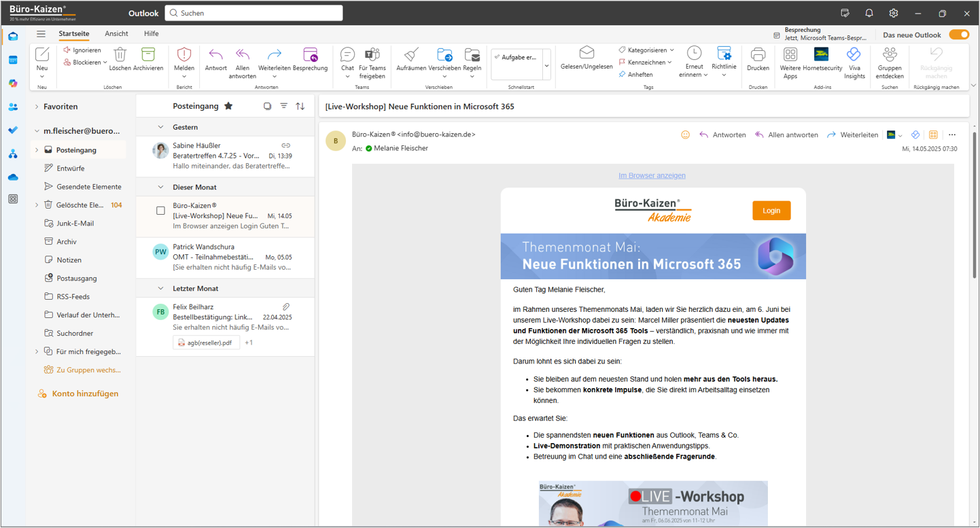Click into the Suchen search field

[x=253, y=13]
